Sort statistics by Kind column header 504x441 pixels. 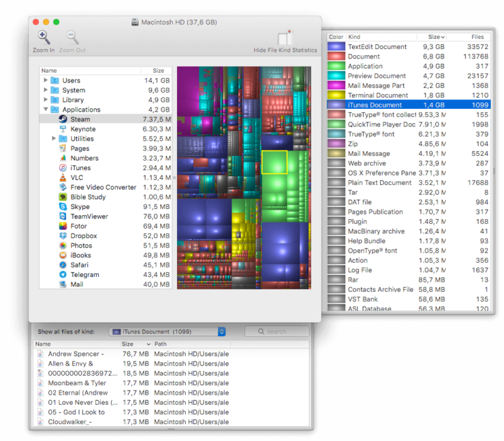pos(381,37)
